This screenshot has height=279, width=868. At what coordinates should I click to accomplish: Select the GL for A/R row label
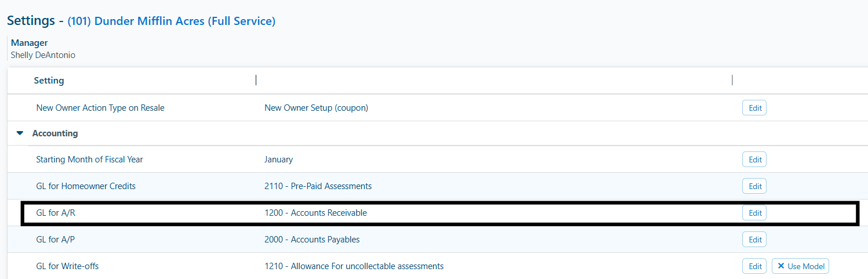pyautogui.click(x=56, y=213)
